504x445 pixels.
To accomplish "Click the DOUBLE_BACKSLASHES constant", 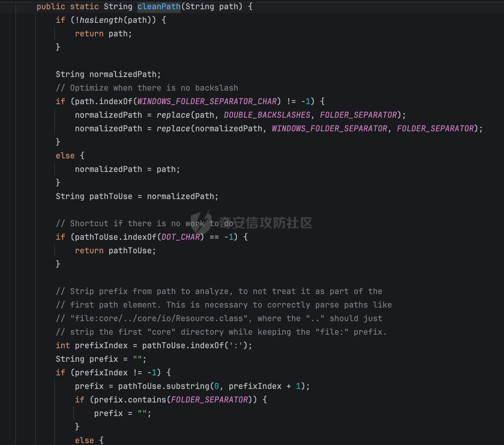I will click(x=267, y=115).
